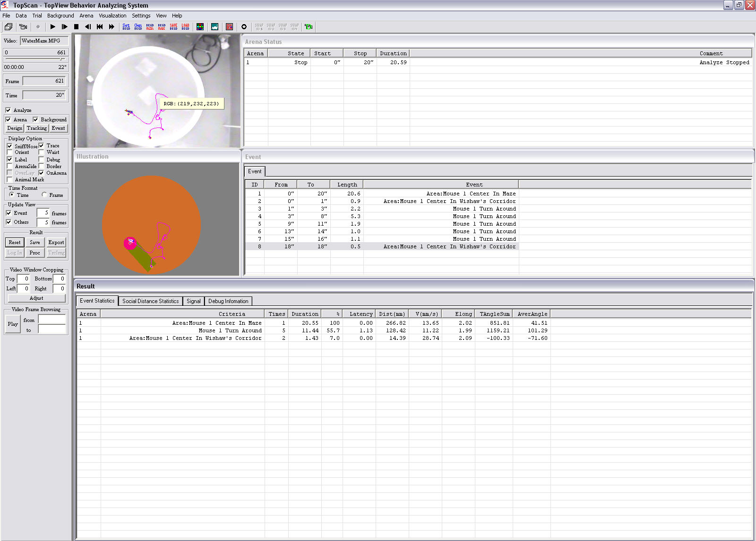The width and height of the screenshot is (756, 541).
Task: Enable the Debug display option
Action: (x=41, y=160)
